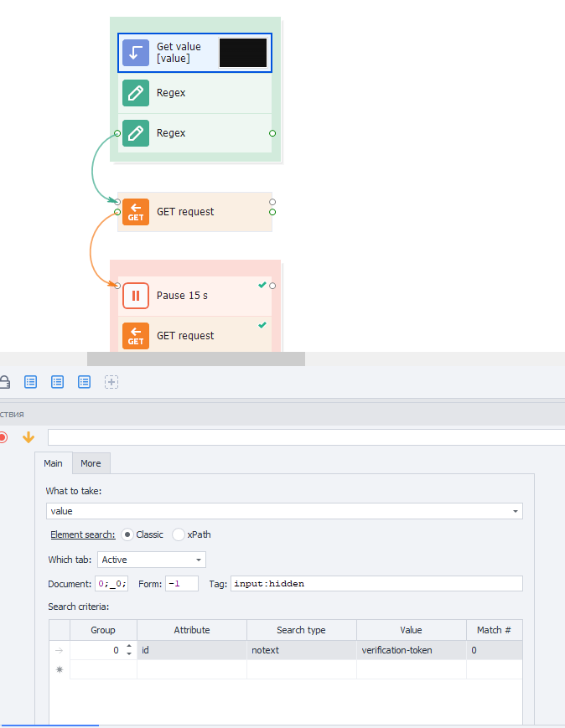The width and height of the screenshot is (565, 728).
Task: Click the dashed add-group plus icon
Action: tap(111, 382)
